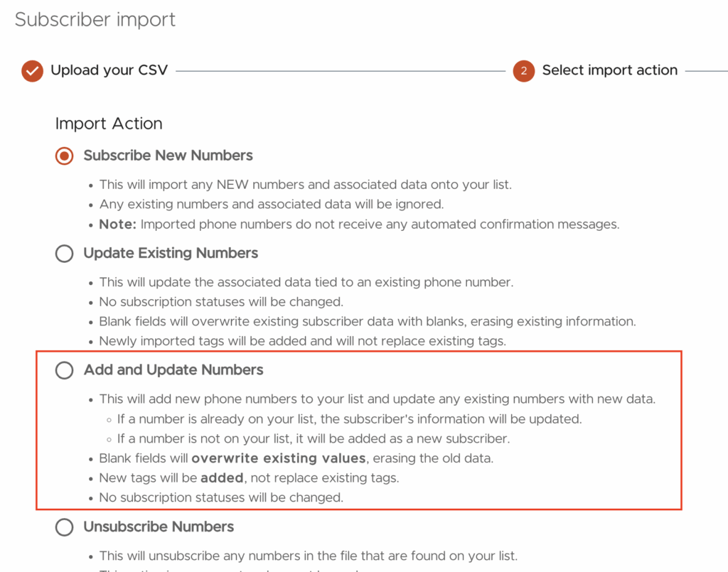Image resolution: width=728 pixels, height=572 pixels.
Task: Open the Select import action step
Action: (609, 70)
